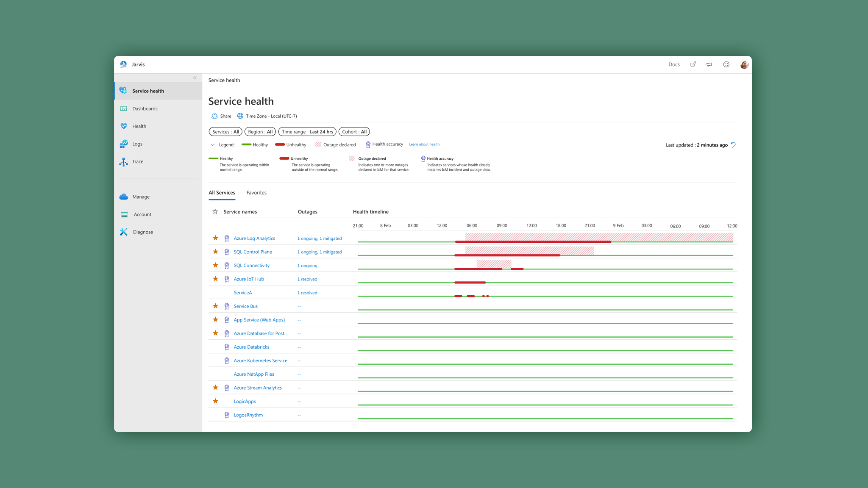The height and width of the screenshot is (488, 868).
Task: Collapse the Legend chevron
Action: pos(212,145)
